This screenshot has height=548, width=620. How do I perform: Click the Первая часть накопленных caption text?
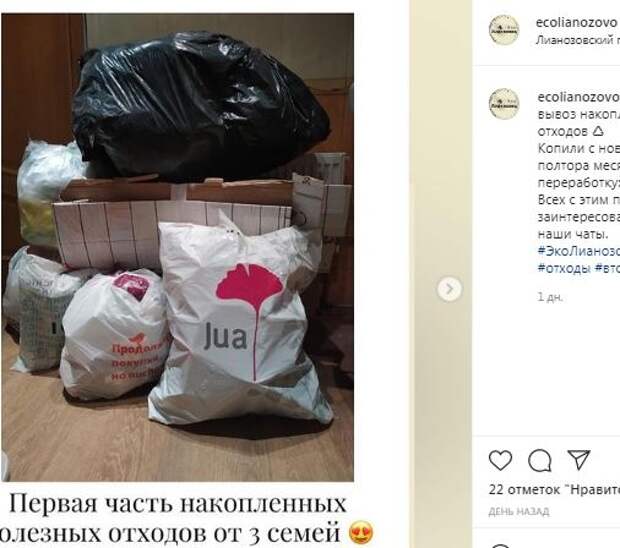[x=178, y=503]
